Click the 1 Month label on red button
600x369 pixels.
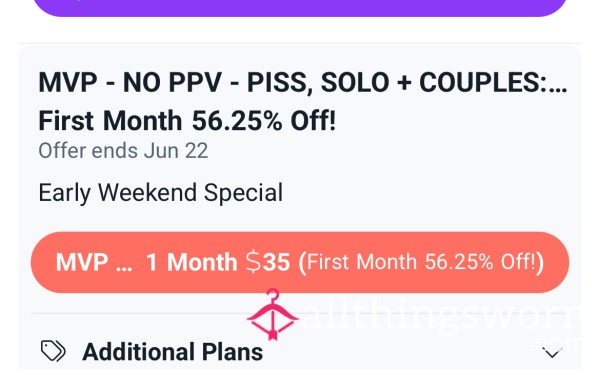pyautogui.click(x=191, y=263)
